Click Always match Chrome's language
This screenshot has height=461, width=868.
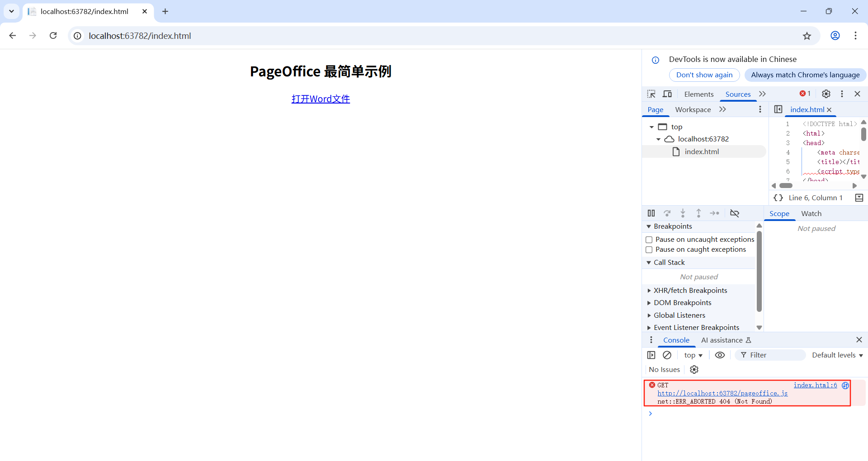pos(805,75)
